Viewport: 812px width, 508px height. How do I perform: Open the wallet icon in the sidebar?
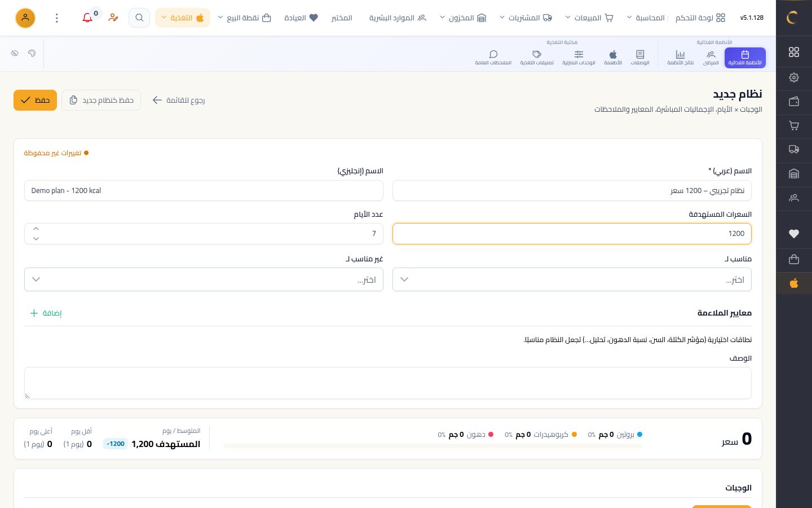tap(794, 102)
